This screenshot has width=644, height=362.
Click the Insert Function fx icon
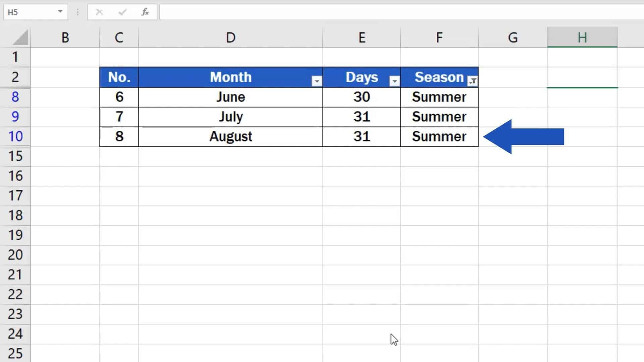point(145,12)
